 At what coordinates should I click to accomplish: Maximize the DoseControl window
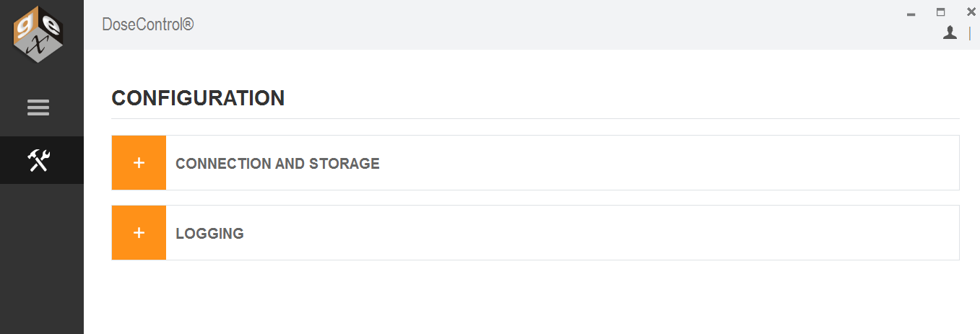940,12
